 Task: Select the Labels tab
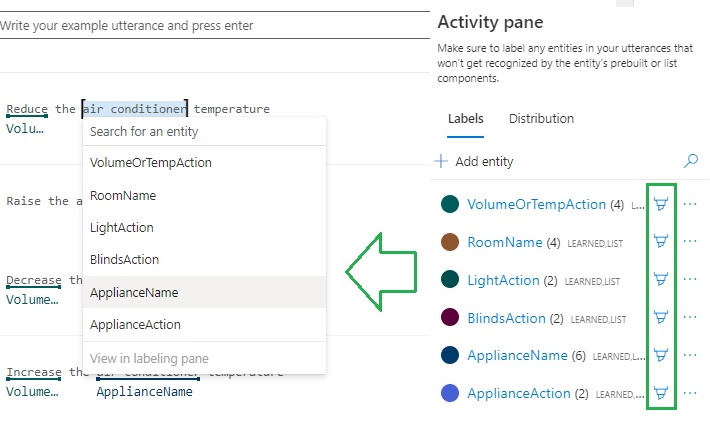[x=465, y=119]
